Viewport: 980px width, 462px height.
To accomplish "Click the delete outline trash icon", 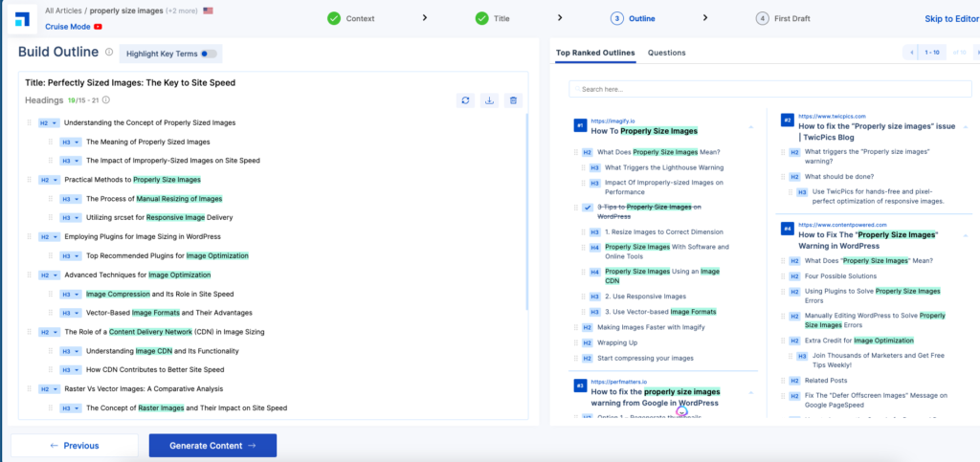I will pyautogui.click(x=513, y=99).
